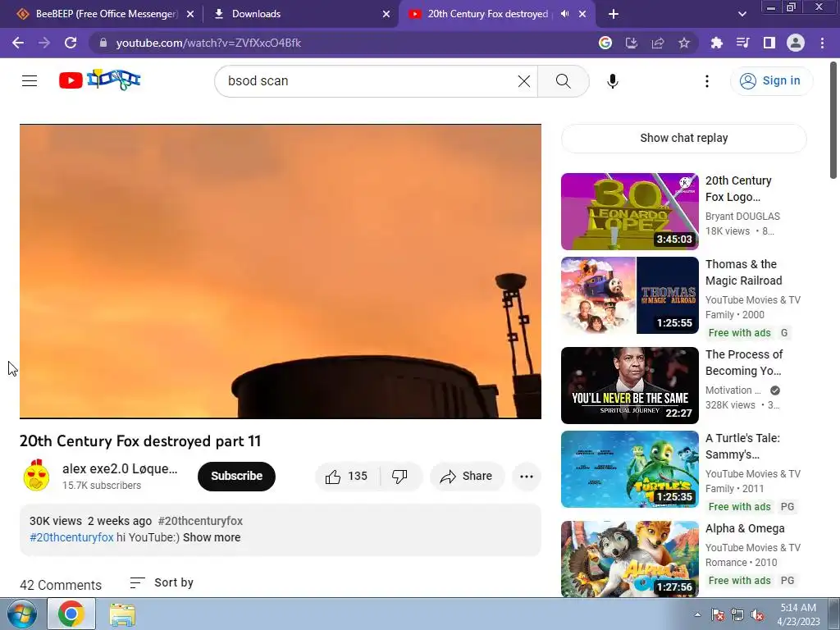Open Alpha & Omega thumbnail
The height and width of the screenshot is (630, 840).
click(x=629, y=559)
